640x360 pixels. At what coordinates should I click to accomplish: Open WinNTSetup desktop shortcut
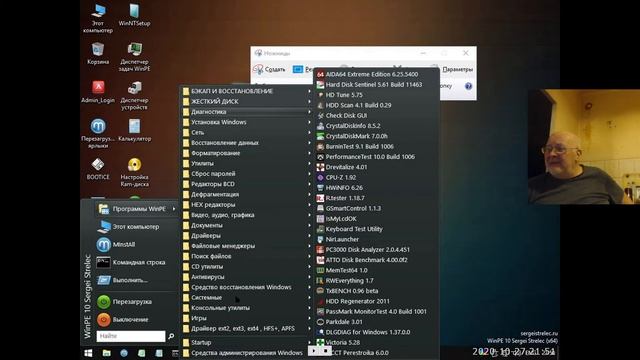(x=134, y=16)
